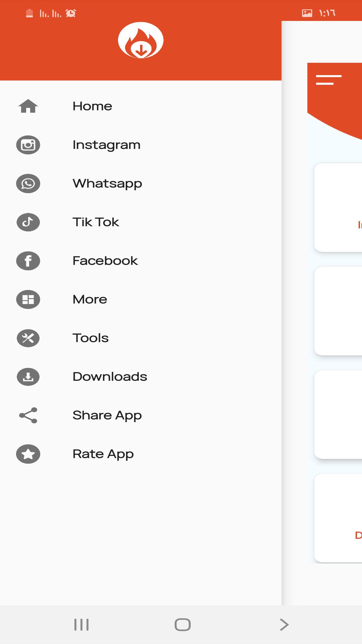Select the Facebook menu label
Image resolution: width=362 pixels, height=644 pixels.
coord(105,261)
